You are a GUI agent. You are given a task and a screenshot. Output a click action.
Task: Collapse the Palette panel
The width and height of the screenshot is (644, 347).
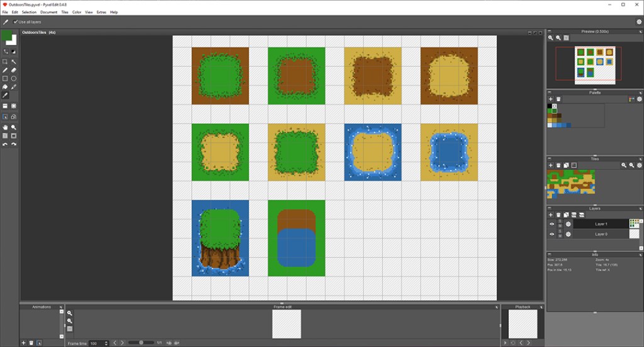tap(550, 93)
